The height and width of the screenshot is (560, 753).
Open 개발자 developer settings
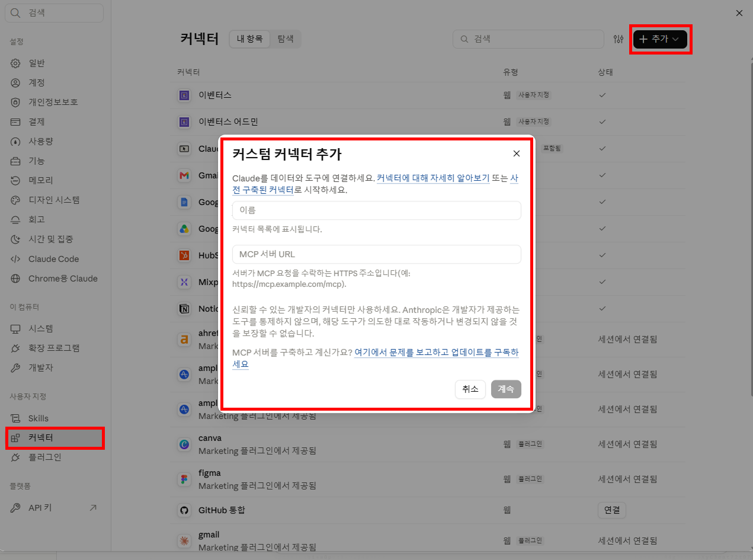point(55,367)
